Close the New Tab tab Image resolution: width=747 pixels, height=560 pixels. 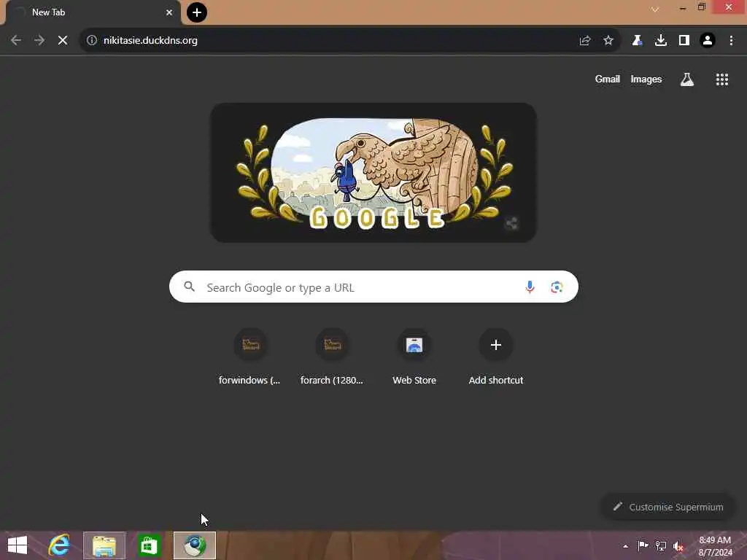pos(169,12)
